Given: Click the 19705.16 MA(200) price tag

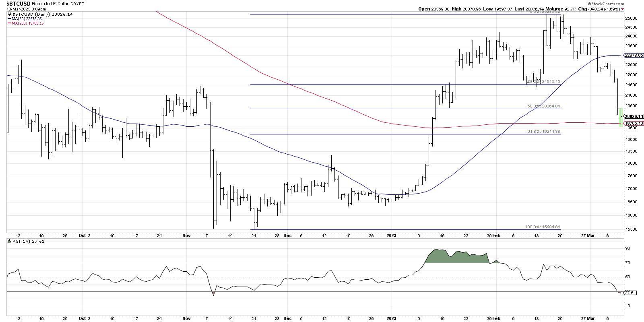Looking at the screenshot, I should click(633, 124).
